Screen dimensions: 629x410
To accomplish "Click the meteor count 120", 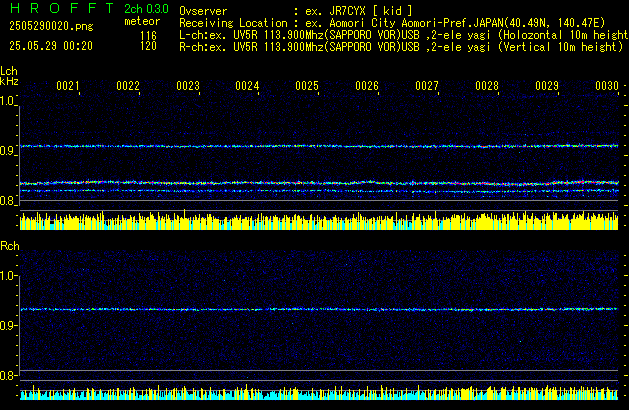I will [148, 46].
